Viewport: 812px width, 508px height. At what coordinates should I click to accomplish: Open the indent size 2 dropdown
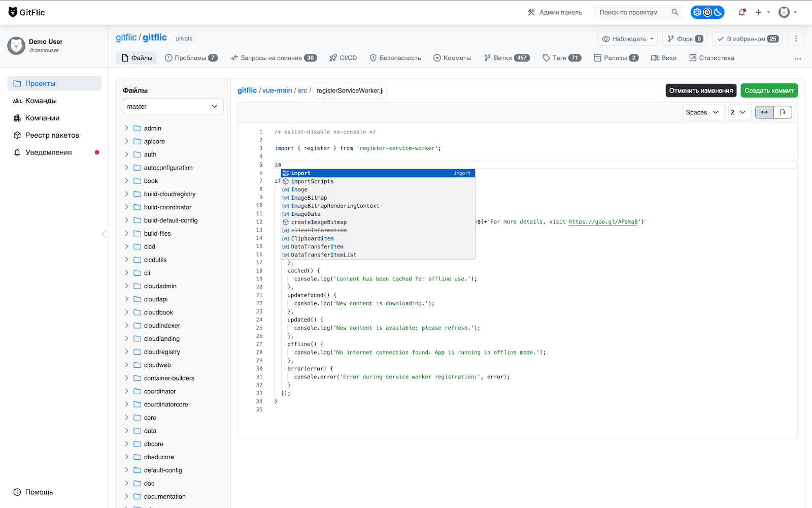pyautogui.click(x=738, y=112)
